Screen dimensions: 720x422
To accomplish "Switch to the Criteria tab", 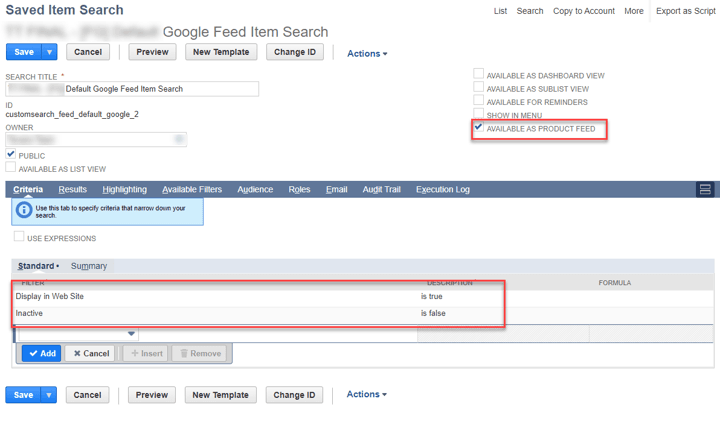I will [x=28, y=190].
